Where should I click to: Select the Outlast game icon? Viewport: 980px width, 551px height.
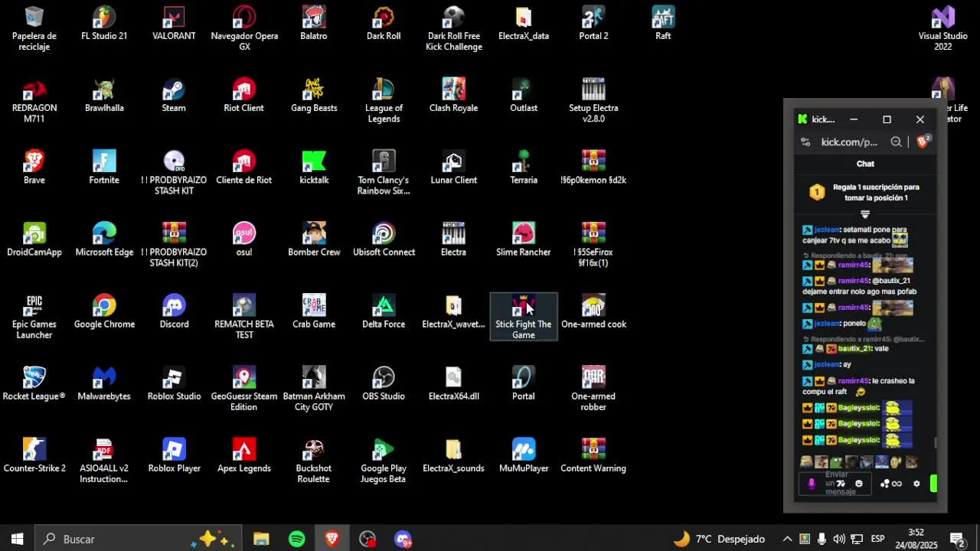[524, 96]
